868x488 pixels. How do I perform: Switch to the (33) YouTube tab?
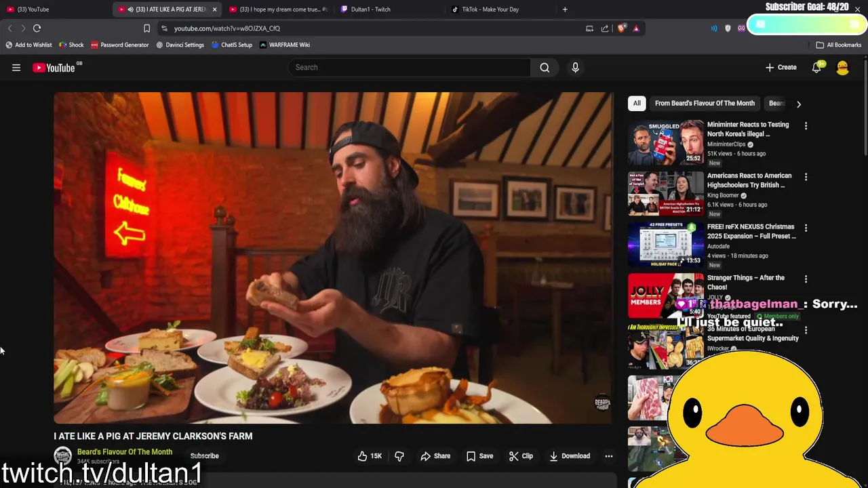pos(56,9)
